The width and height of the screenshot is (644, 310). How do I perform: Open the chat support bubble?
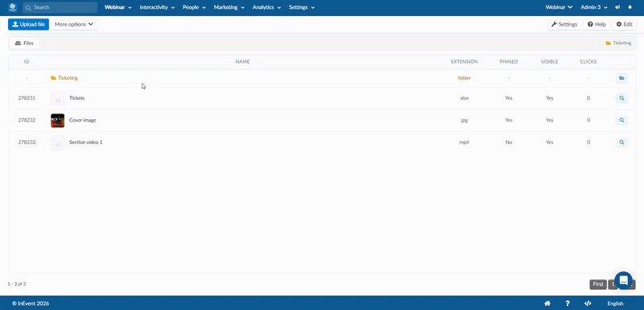coord(623,280)
